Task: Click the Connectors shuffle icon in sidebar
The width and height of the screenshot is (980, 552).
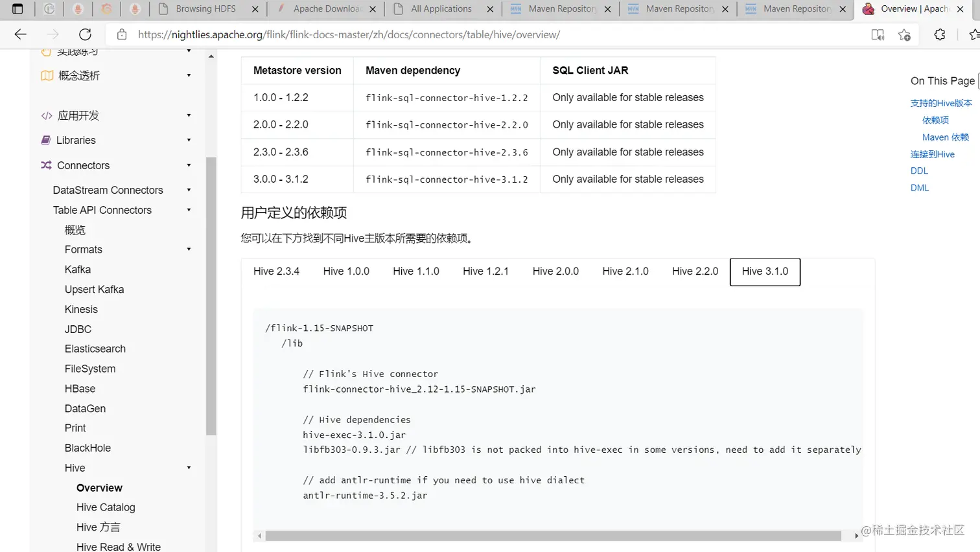Action: [x=46, y=165]
